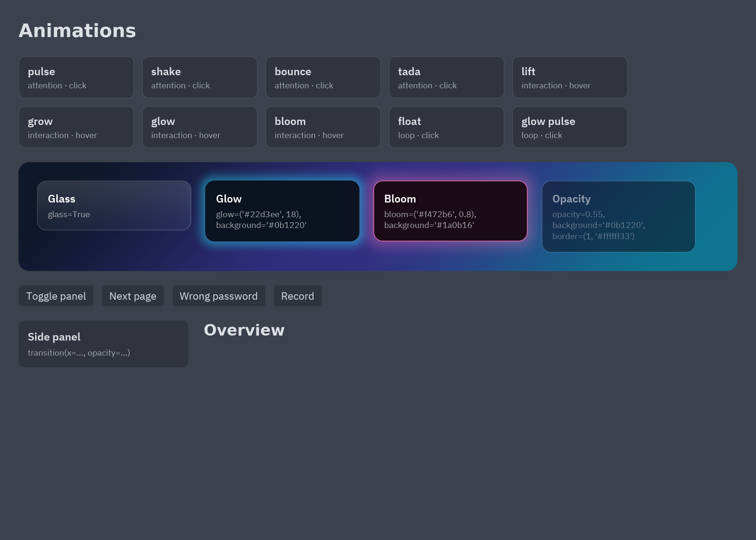Click the bounce attention card
This screenshot has height=540, width=756.
click(x=323, y=78)
